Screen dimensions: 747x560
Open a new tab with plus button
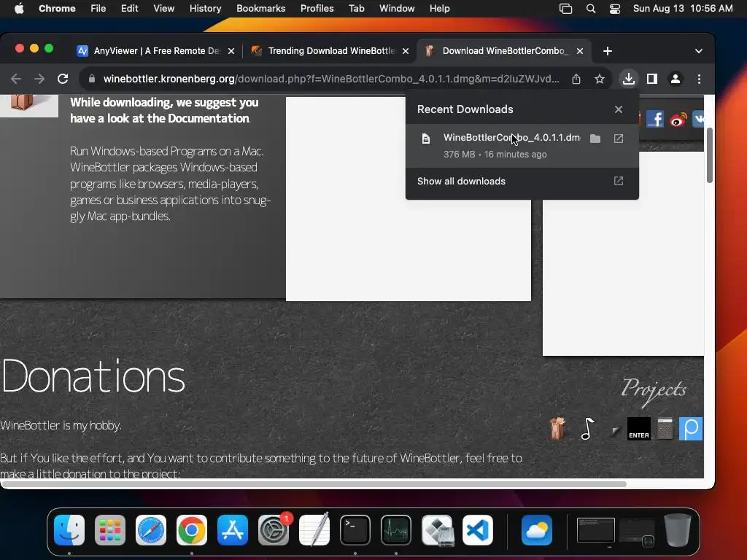click(x=608, y=51)
